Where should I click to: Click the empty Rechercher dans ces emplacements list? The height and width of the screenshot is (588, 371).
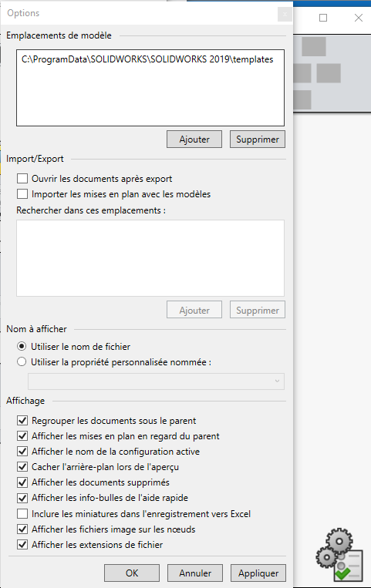point(150,258)
